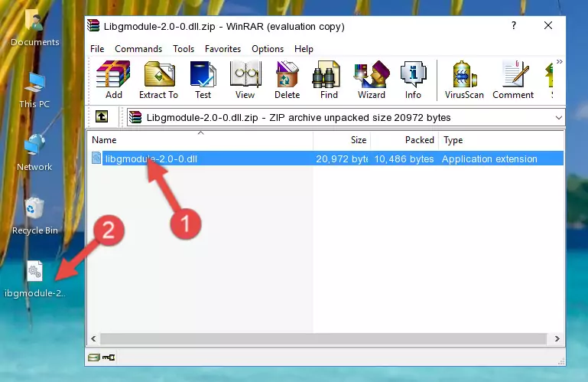Run the Test archive tool
This screenshot has width=588, height=382.
point(203,80)
